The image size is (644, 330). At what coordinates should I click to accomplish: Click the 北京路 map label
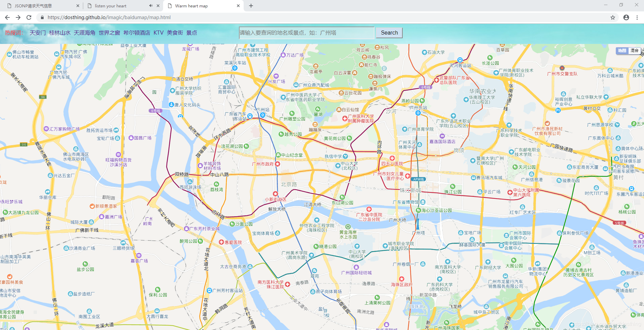coord(289,184)
